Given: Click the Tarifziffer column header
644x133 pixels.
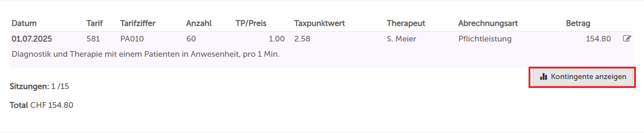Looking at the screenshot, I should (138, 23).
